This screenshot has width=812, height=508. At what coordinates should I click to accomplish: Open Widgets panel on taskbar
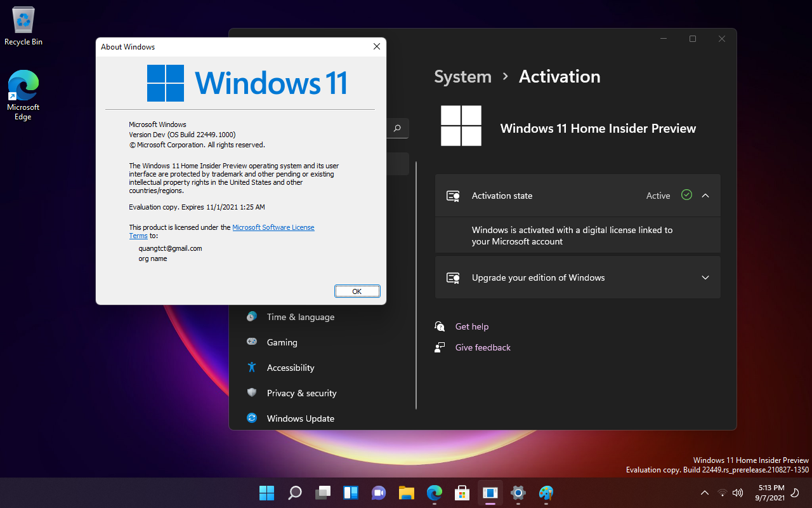coord(351,493)
